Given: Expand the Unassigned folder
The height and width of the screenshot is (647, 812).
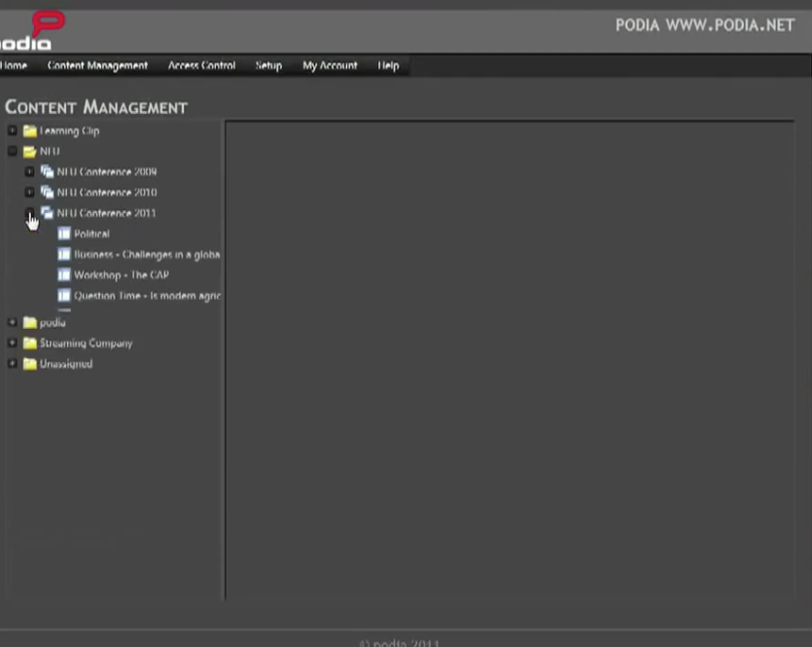Looking at the screenshot, I should (x=13, y=364).
